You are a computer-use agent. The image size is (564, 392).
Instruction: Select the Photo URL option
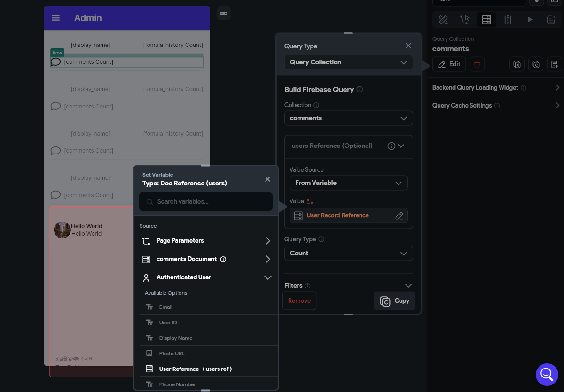coord(209,354)
